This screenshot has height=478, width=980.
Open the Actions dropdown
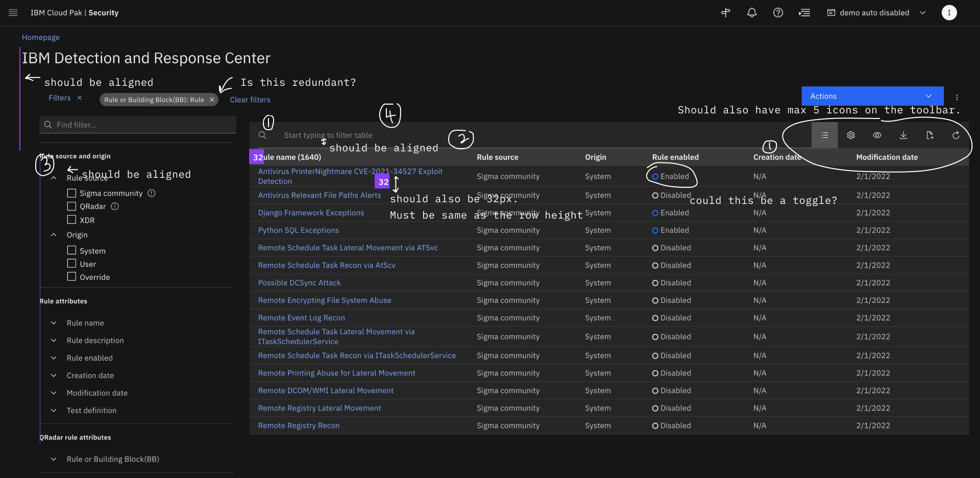[x=872, y=96]
